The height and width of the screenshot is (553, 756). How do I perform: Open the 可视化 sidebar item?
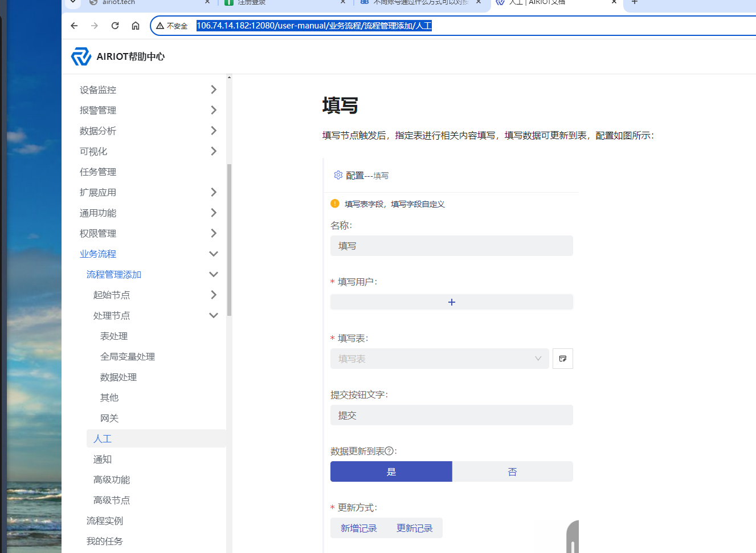coord(93,151)
